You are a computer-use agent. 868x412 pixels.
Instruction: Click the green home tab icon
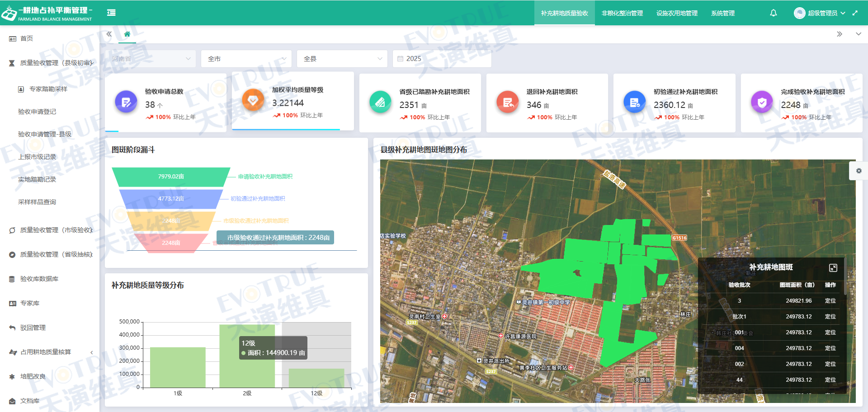(x=127, y=34)
